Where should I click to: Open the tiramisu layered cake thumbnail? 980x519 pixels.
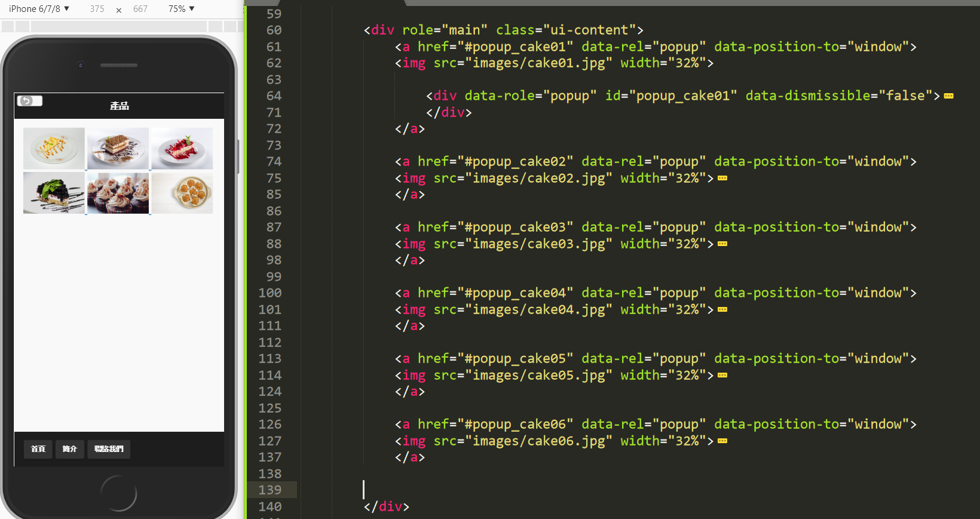coord(118,148)
